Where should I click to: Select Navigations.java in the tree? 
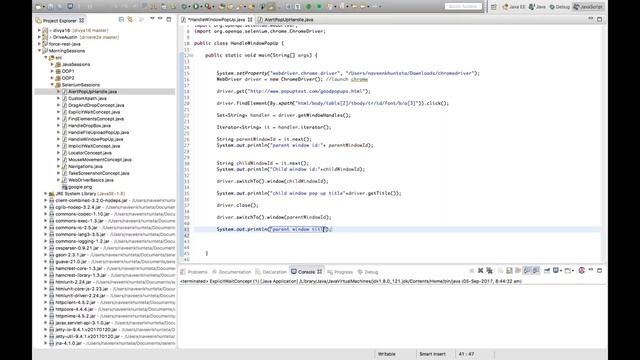[x=85, y=166]
